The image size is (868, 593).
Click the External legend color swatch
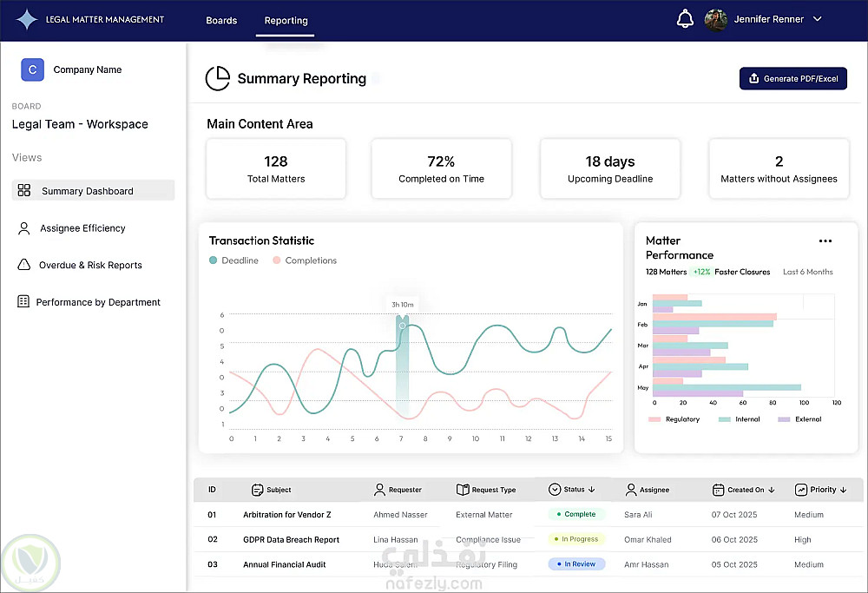coord(783,419)
